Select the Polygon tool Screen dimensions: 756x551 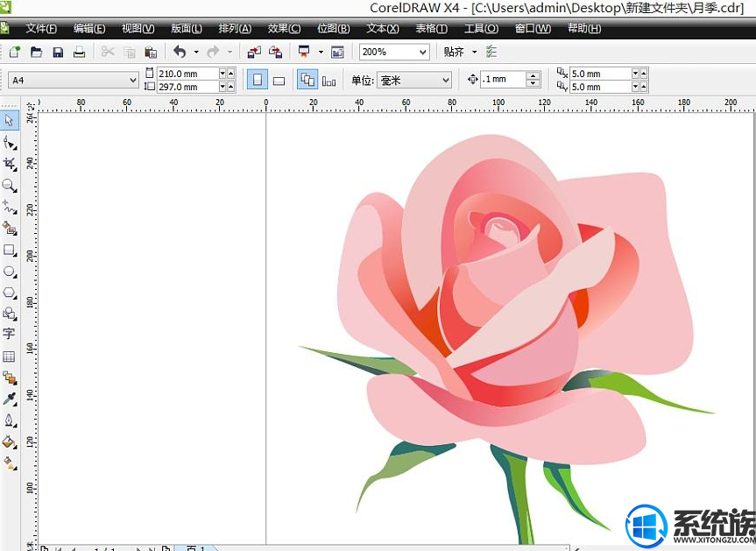pos(10,293)
